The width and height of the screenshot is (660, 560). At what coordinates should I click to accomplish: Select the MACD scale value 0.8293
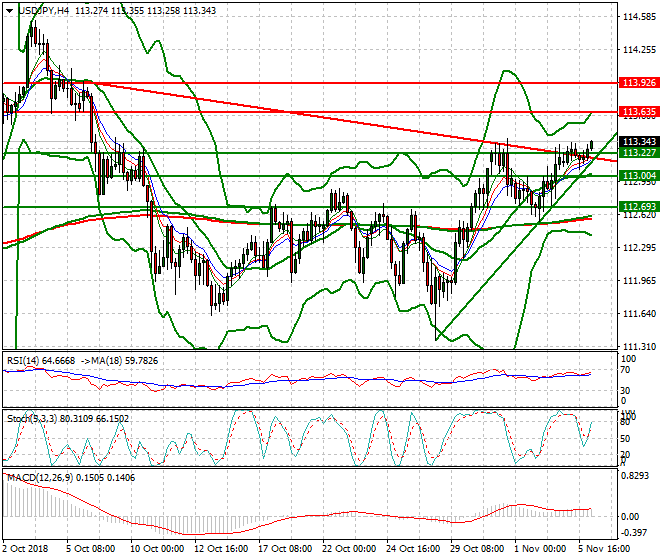pos(635,476)
